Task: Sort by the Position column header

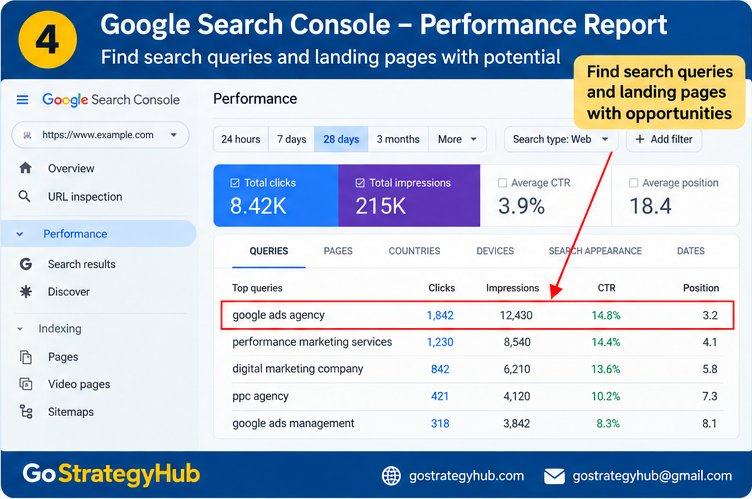Action: [701, 288]
